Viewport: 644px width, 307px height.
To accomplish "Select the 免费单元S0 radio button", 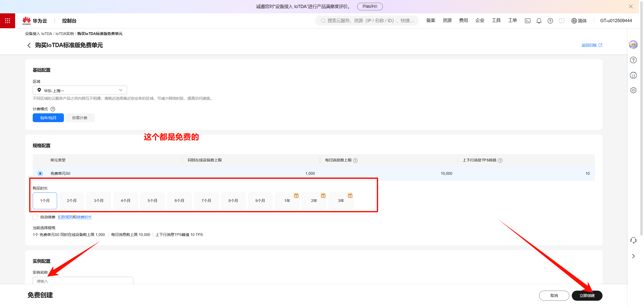I will (40, 174).
